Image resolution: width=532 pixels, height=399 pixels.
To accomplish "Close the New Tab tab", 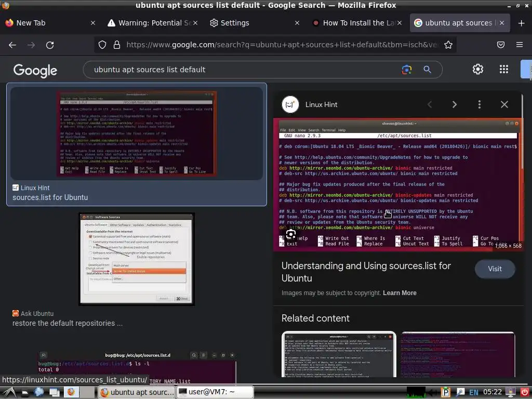I will coord(93,23).
